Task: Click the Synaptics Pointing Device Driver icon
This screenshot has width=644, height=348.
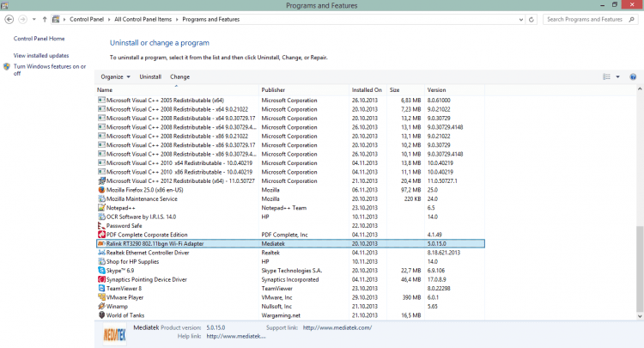Action: tap(101, 279)
